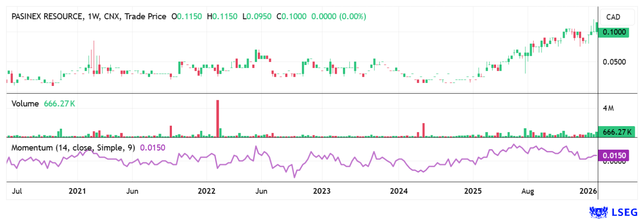Viewport: 644px width, 219px height.
Task: Click the purple 0.0150 momentum axis tag
Action: pyautogui.click(x=613, y=155)
